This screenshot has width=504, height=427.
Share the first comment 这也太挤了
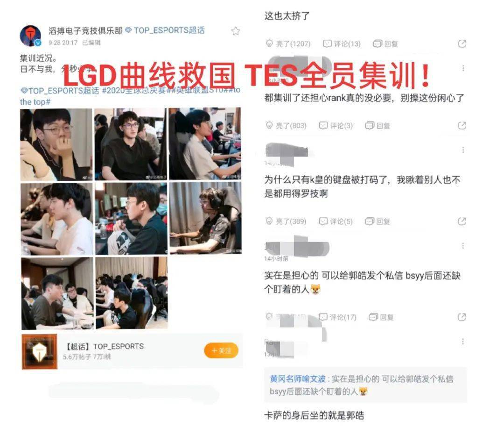pyautogui.click(x=462, y=43)
